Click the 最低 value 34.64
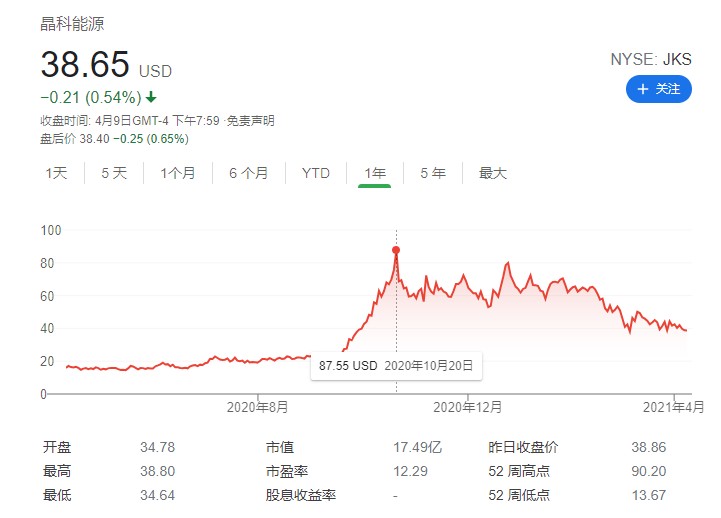The width and height of the screenshot is (721, 518). (157, 495)
